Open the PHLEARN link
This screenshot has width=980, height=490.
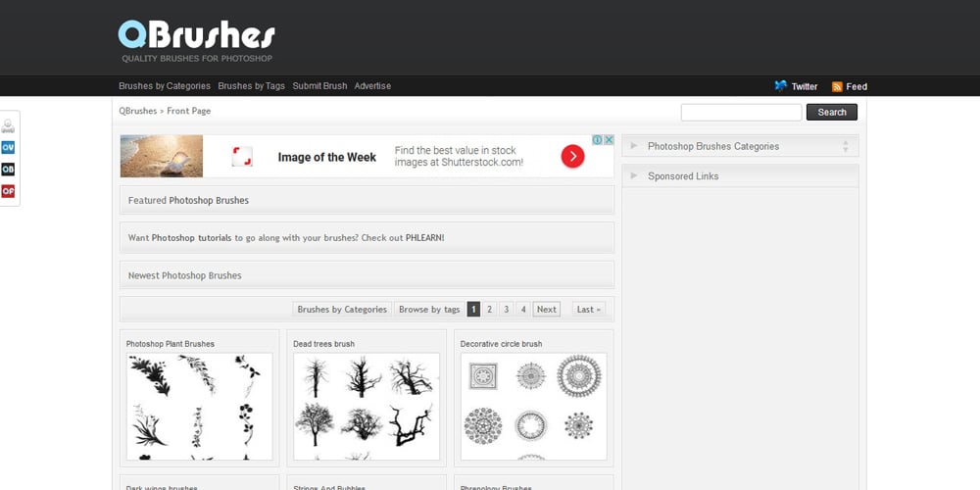(x=425, y=237)
